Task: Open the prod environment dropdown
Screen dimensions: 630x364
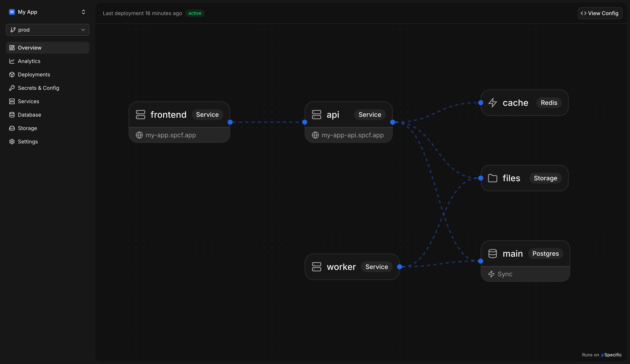Action: pyautogui.click(x=48, y=30)
